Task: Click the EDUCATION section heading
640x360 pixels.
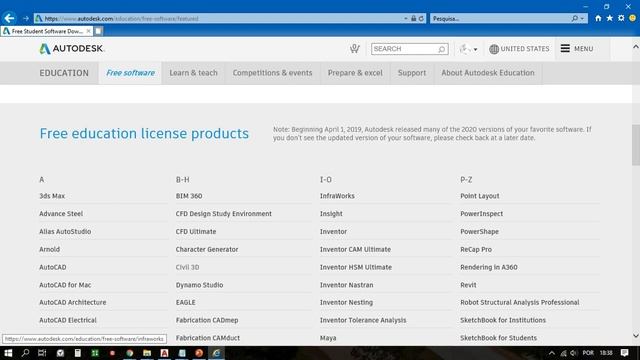Action: pos(64,73)
